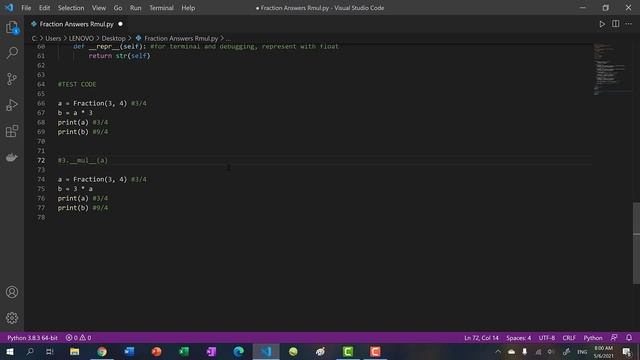Open the Selection menu
This screenshot has width=640, height=360.
tap(71, 8)
